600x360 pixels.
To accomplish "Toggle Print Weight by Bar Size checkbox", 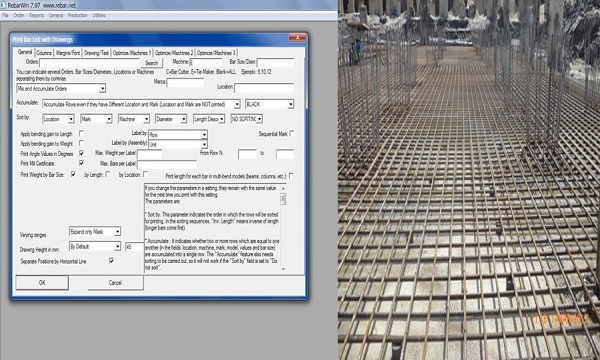I will pyautogui.click(x=73, y=174).
